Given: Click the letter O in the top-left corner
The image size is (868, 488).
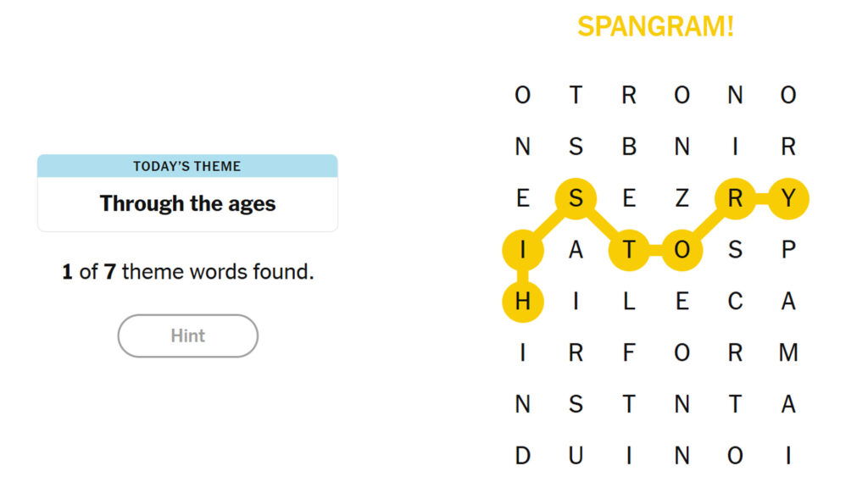Looking at the screenshot, I should pos(523,95).
